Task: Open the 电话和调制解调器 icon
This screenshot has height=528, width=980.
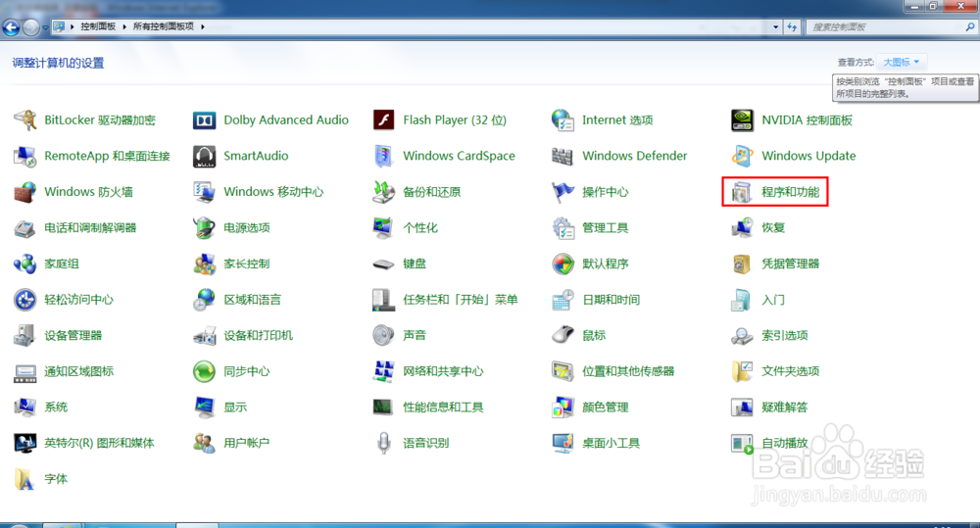Action: tap(25, 228)
